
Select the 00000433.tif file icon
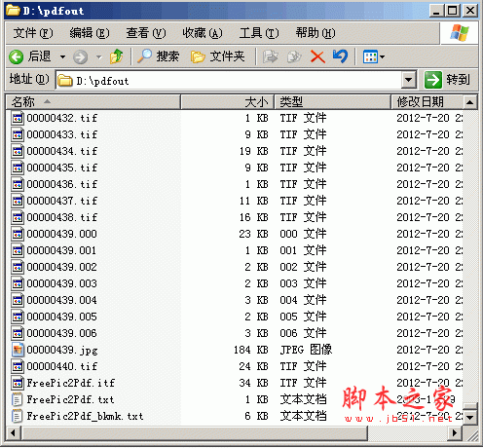(x=18, y=134)
